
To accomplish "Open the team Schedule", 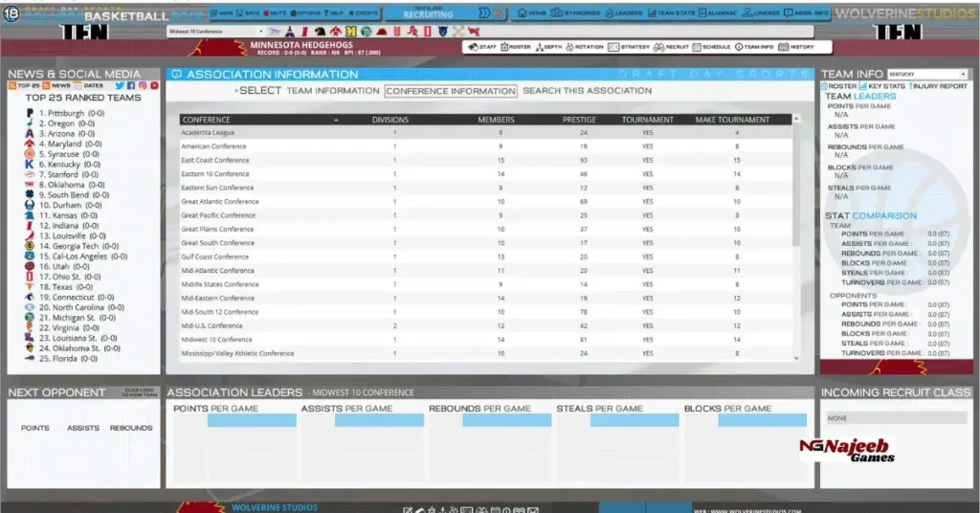I will [711, 47].
